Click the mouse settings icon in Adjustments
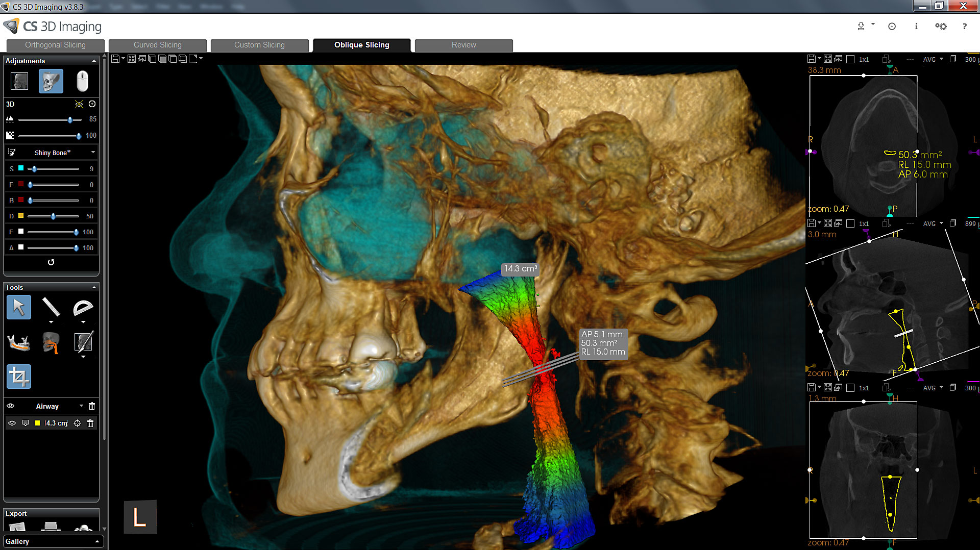 [x=82, y=81]
